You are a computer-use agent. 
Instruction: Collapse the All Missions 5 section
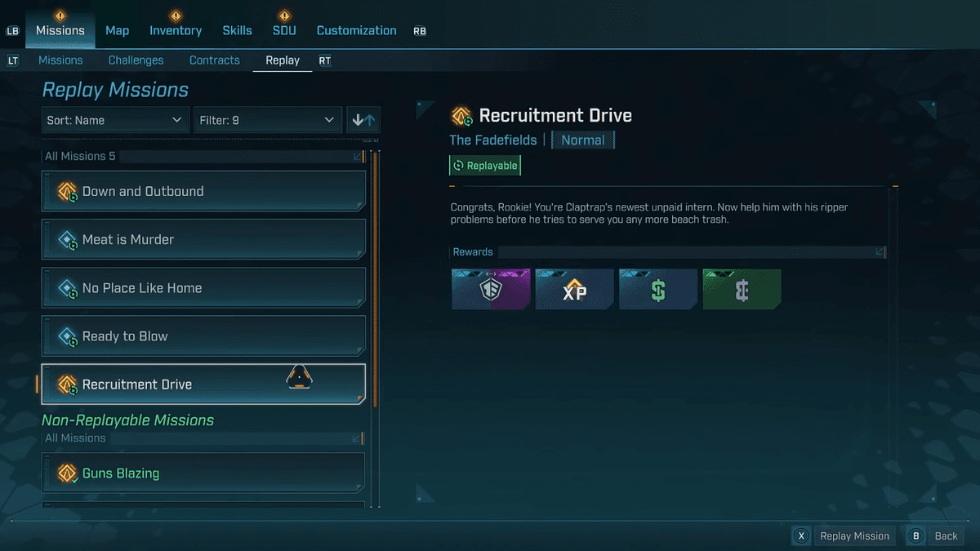click(x=359, y=156)
